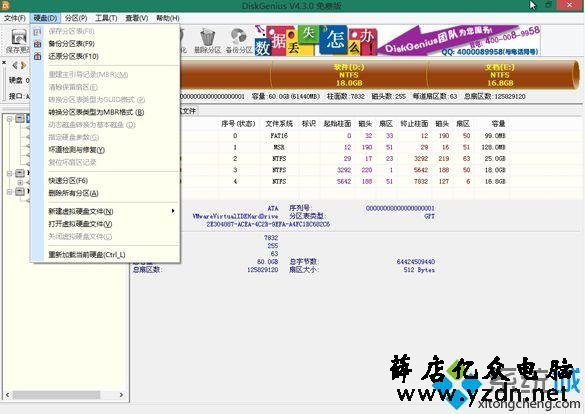The image size is (585, 414).
Task: Click the next disk orange right arrow
Action: coord(24,65)
